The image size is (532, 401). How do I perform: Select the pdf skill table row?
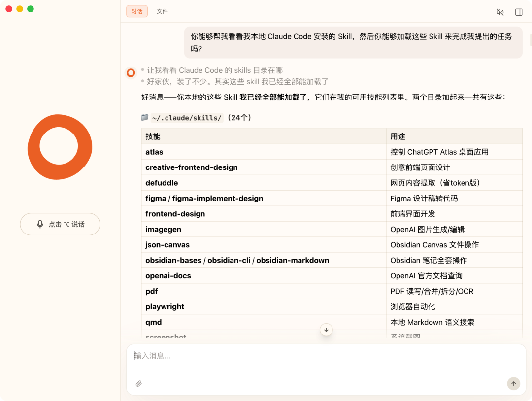(x=151, y=291)
